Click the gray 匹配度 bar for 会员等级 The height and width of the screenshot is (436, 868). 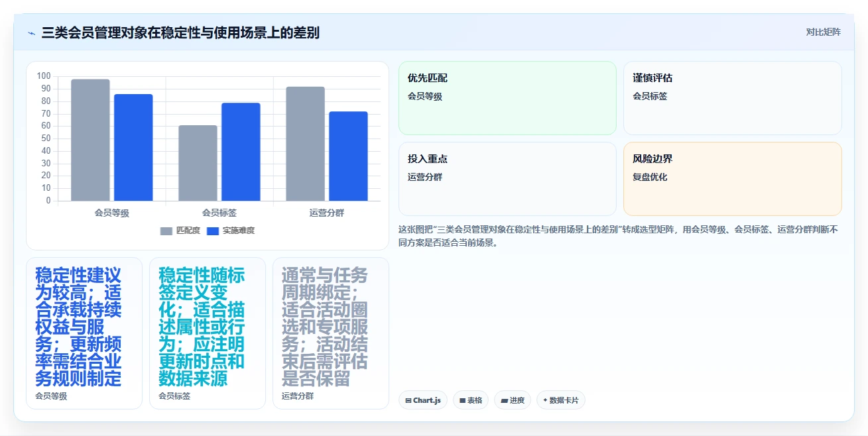point(90,140)
